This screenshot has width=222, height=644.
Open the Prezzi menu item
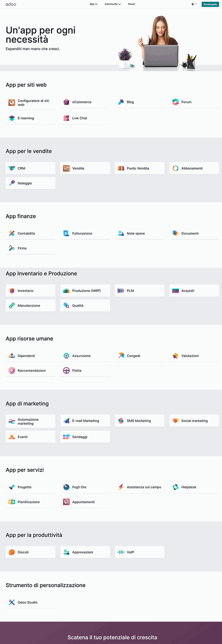point(131,4)
